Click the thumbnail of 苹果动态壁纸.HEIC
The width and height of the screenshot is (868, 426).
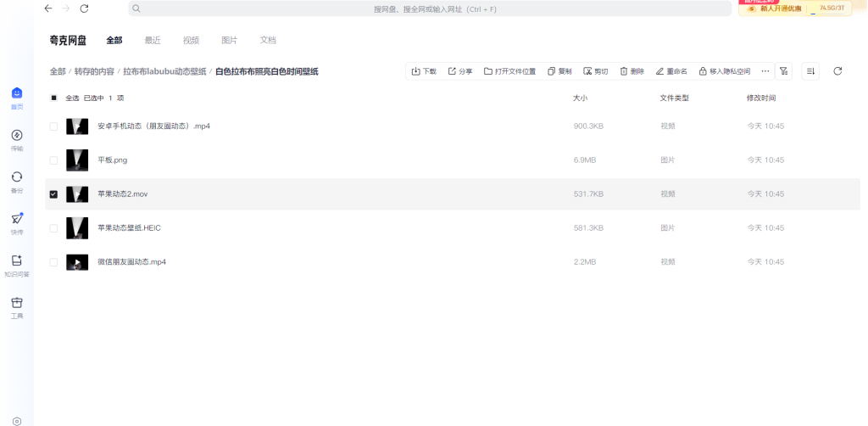(x=77, y=228)
